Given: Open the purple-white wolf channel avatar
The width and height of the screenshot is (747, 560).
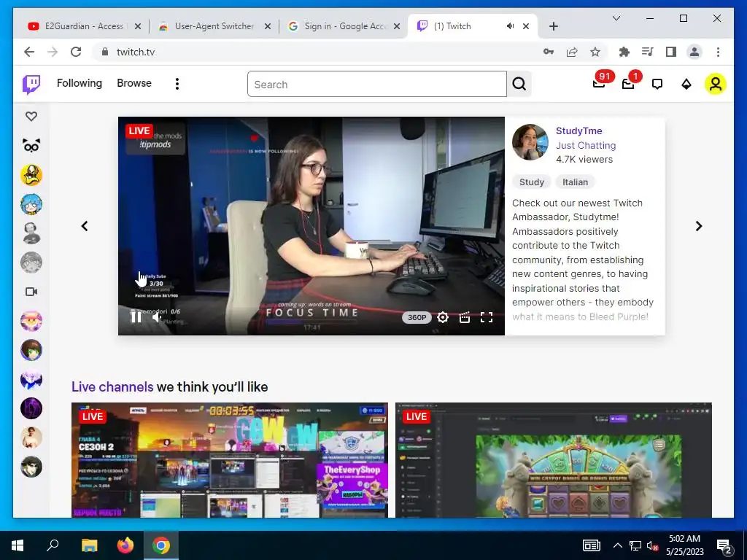Looking at the screenshot, I should (31, 379).
